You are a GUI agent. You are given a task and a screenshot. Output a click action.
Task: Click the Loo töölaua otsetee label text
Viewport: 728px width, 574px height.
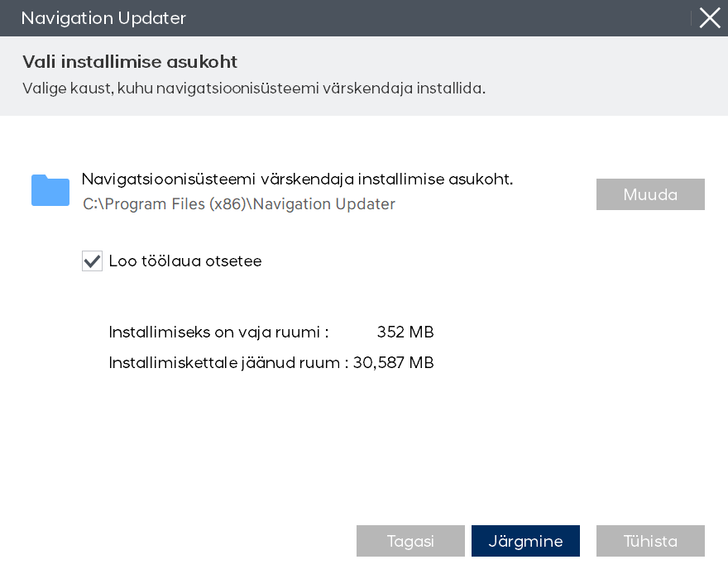pyautogui.click(x=184, y=261)
